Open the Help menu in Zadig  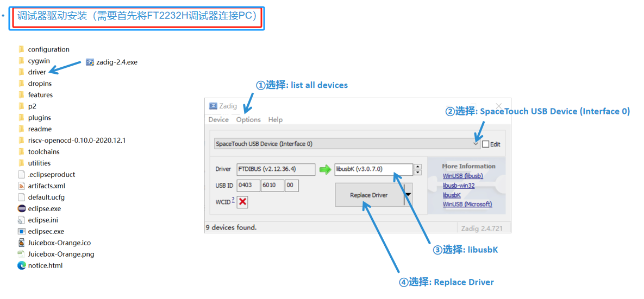coord(276,119)
